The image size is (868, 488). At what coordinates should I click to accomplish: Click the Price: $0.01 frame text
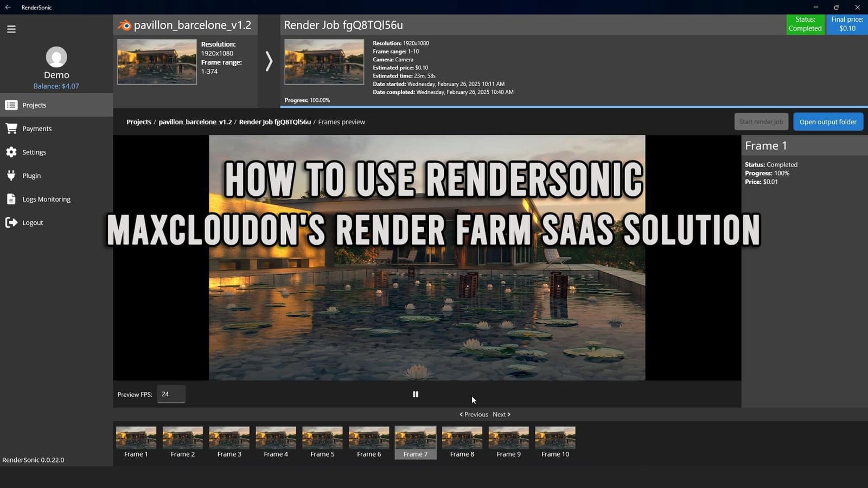tap(762, 182)
